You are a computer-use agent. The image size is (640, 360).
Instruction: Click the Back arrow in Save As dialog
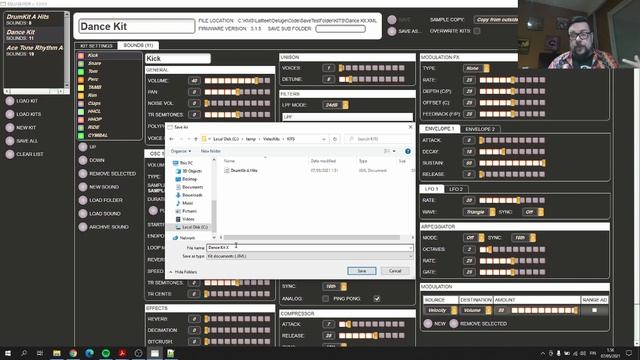(171, 139)
